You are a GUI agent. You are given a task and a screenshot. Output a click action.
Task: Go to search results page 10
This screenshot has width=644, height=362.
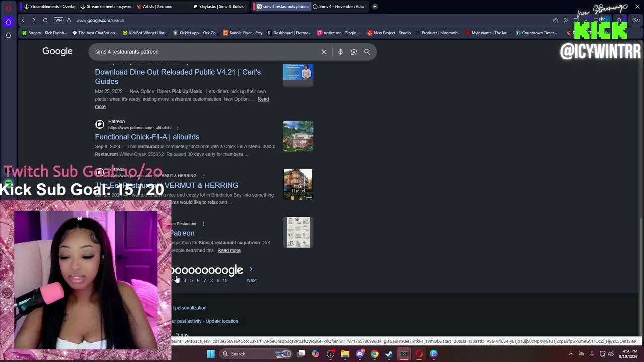(225, 280)
